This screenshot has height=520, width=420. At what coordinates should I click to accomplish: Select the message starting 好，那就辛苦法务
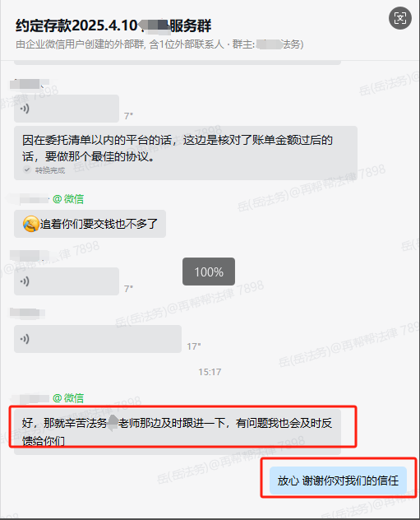(178, 432)
